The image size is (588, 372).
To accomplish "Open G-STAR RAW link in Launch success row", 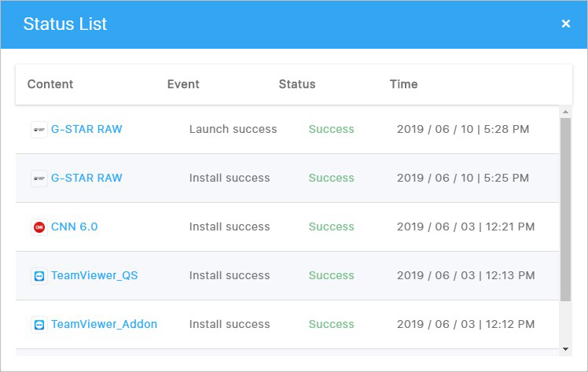I will (86, 130).
